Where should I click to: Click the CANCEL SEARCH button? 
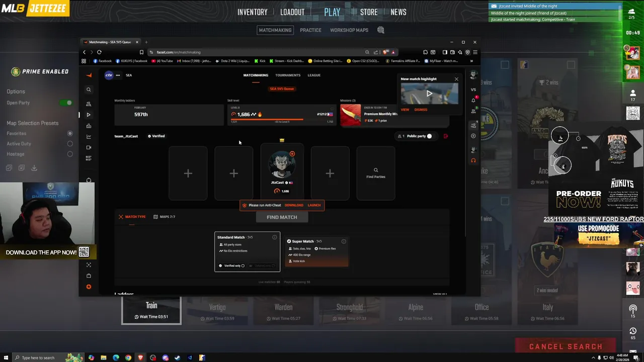[566, 346]
